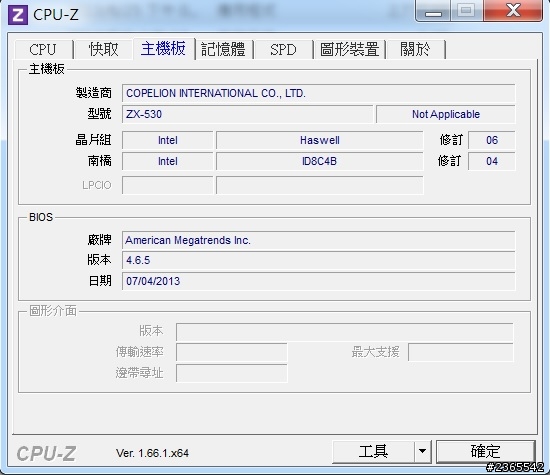Click the BIOS date 07/04/2013 field
This screenshot has width=550, height=475.
click(318, 281)
